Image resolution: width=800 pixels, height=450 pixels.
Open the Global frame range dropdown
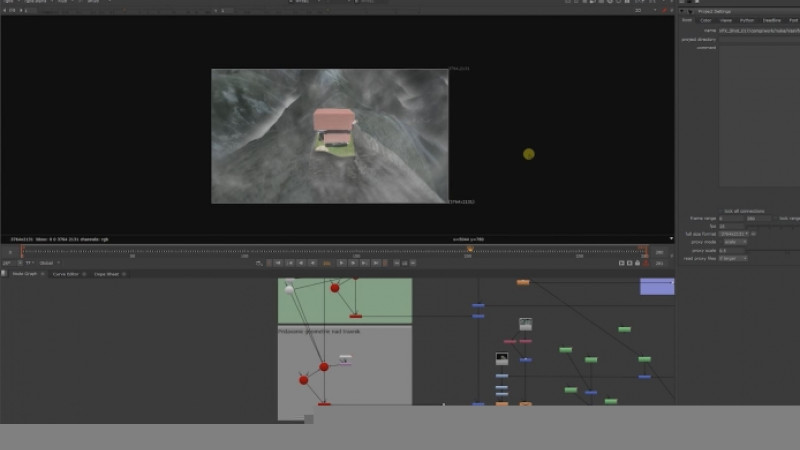49,263
